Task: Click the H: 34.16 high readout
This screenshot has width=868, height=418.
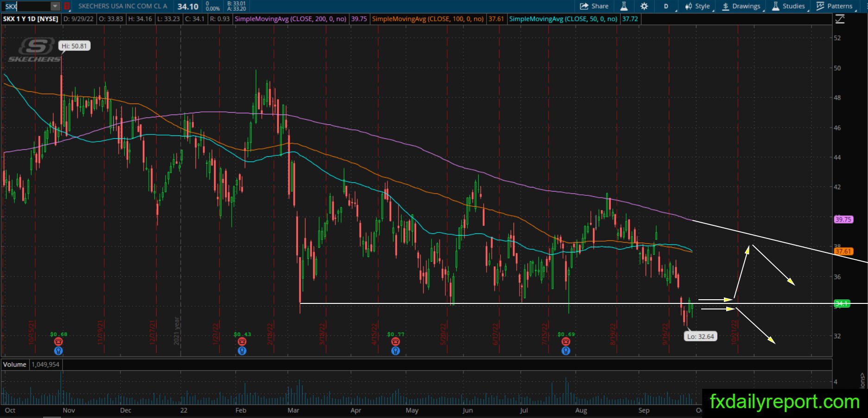Action: [140, 19]
